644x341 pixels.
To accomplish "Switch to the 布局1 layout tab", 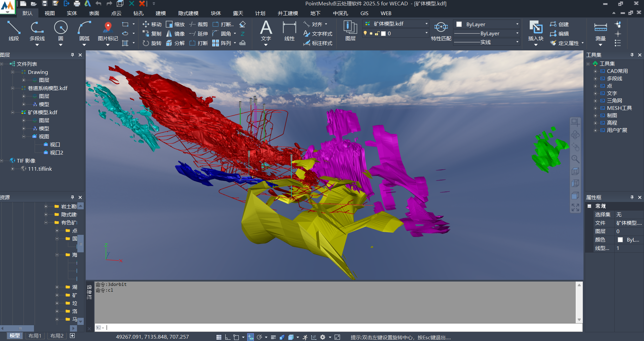I will pos(35,336).
